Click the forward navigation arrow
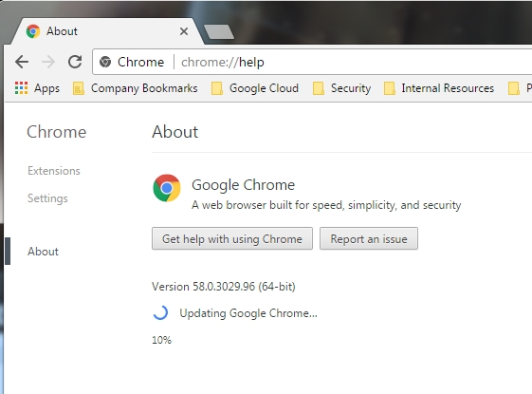This screenshot has width=532, height=394. tap(48, 62)
